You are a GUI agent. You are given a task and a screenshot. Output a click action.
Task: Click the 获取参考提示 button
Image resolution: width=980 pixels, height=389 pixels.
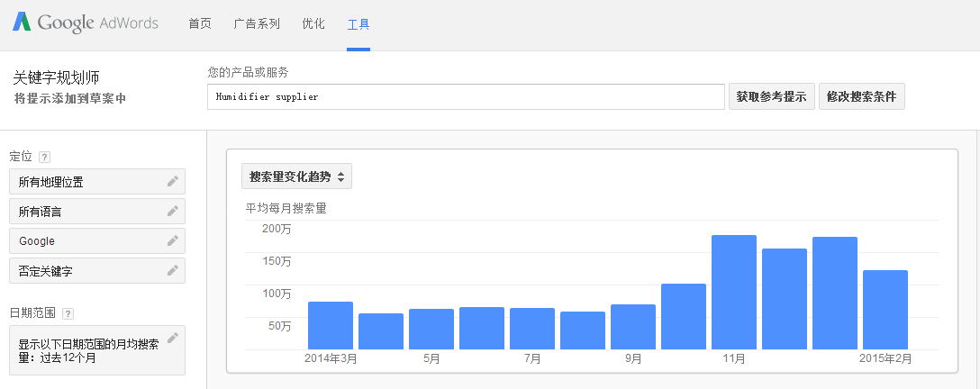(771, 96)
